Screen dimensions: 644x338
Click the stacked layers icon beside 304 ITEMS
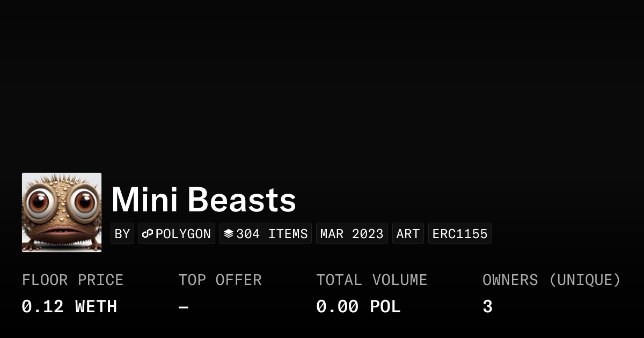(229, 234)
